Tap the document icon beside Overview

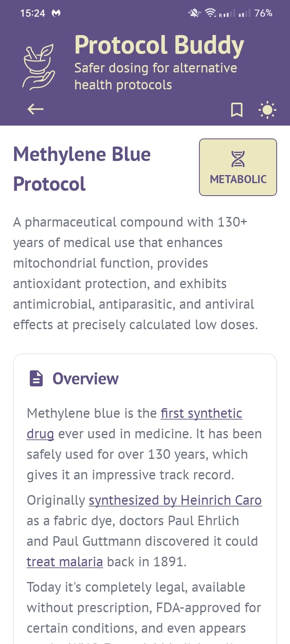point(35,378)
